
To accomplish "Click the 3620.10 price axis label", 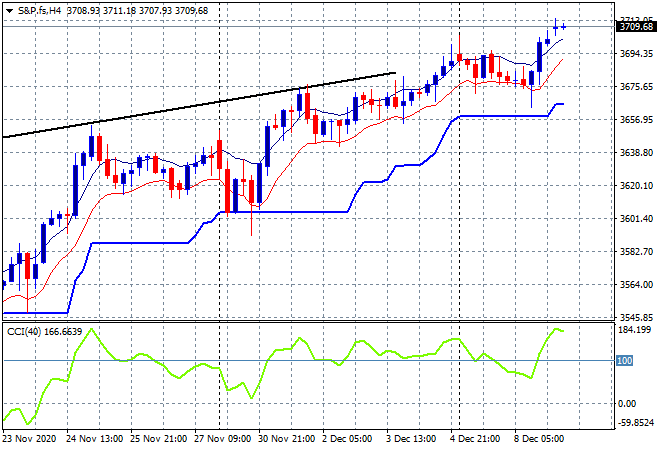I will [x=636, y=186].
